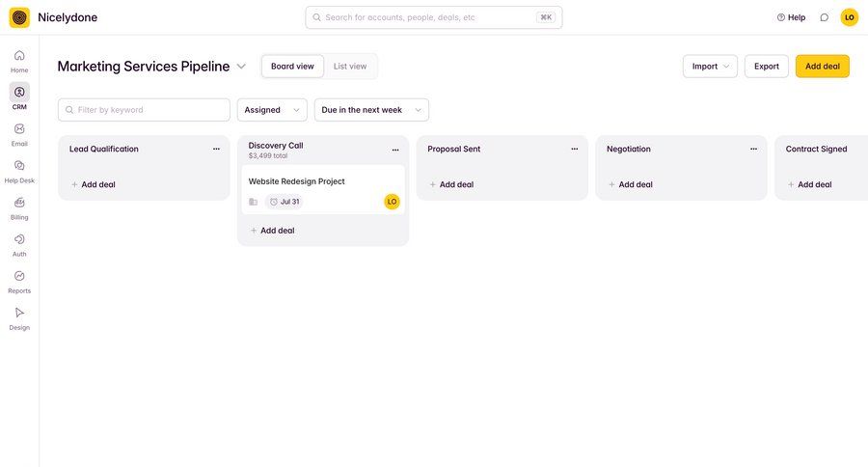Click the Proposal Sent column title

[x=454, y=149]
